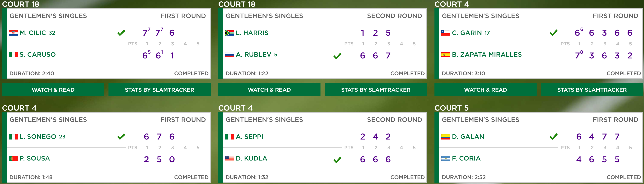Open Watch & Read for Cilic vs Caruso

(53, 90)
